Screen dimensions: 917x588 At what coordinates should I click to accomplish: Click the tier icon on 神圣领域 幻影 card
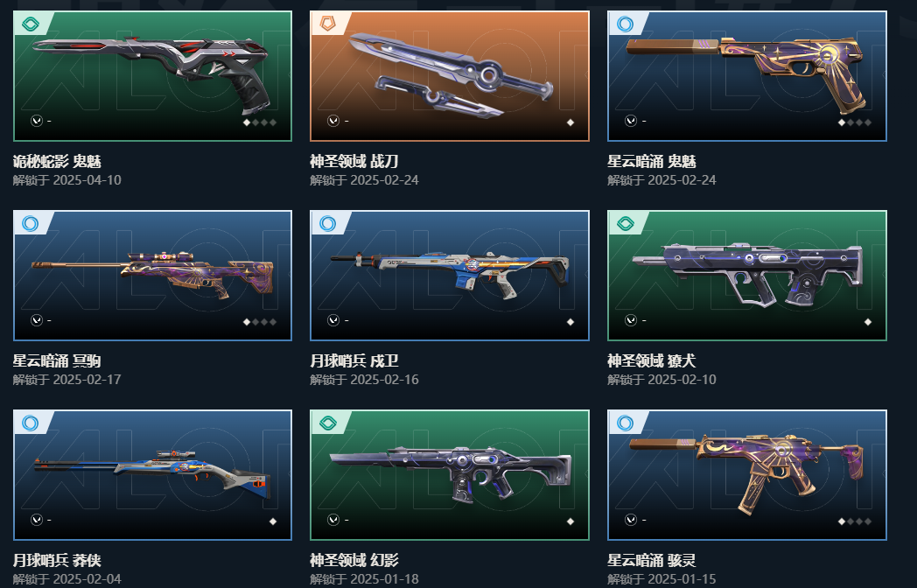(x=327, y=423)
